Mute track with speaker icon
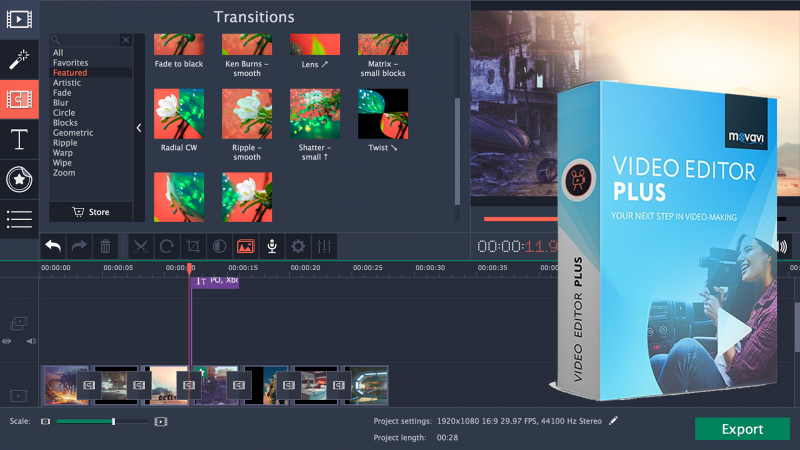800x450 pixels. 31,341
